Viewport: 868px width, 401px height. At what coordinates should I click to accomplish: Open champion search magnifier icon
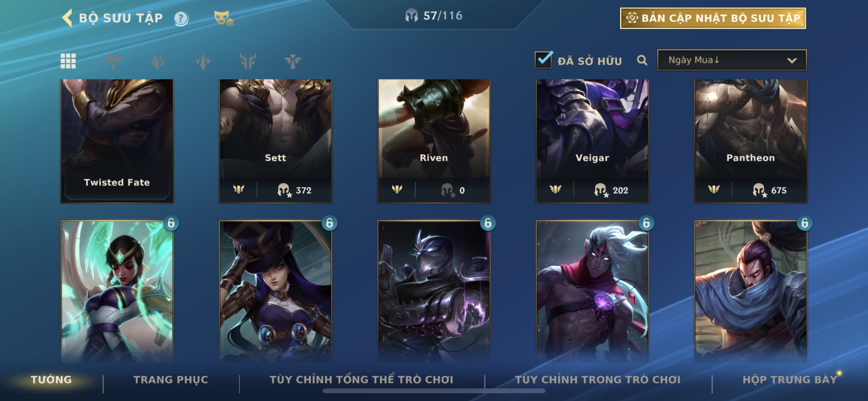click(642, 60)
